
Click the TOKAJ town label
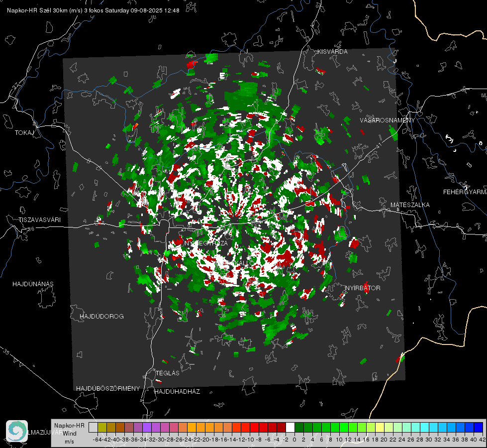pos(24,133)
